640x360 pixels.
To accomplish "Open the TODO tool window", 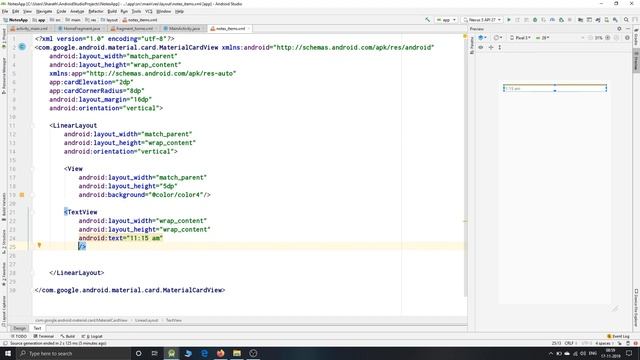I will [19, 336].
